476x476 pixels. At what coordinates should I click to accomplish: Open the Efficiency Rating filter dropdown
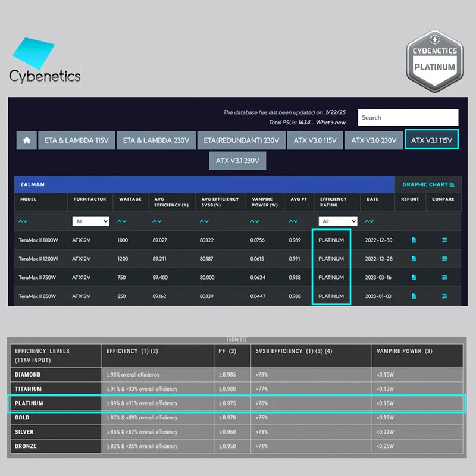point(337,220)
